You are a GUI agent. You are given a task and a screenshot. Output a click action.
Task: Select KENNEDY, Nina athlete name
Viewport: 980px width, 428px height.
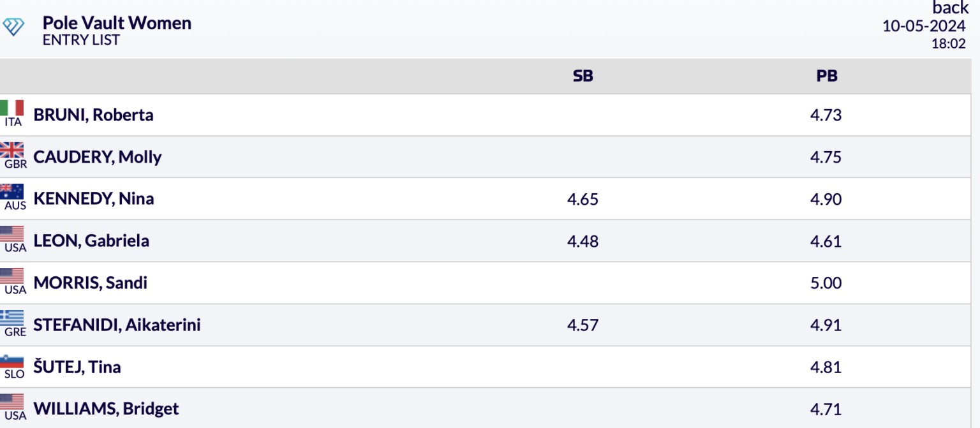[x=93, y=199]
